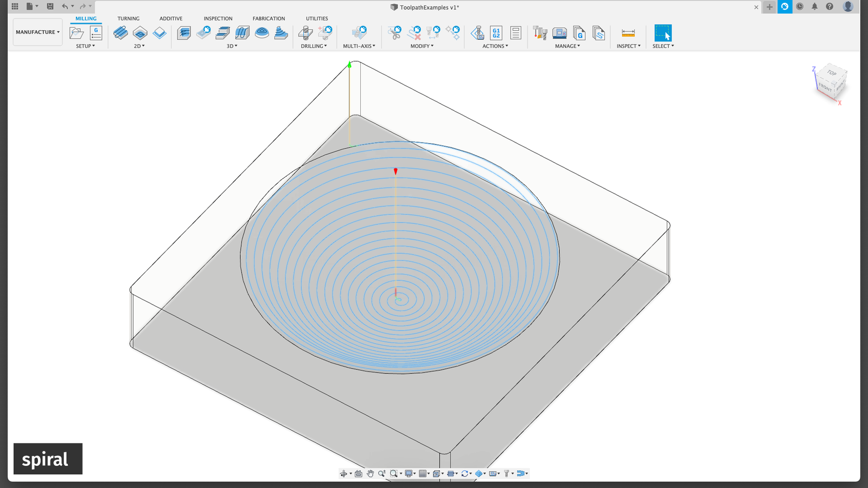Screen dimensions: 868x488
Task: Open the Template Library icon
Action: coord(598,33)
